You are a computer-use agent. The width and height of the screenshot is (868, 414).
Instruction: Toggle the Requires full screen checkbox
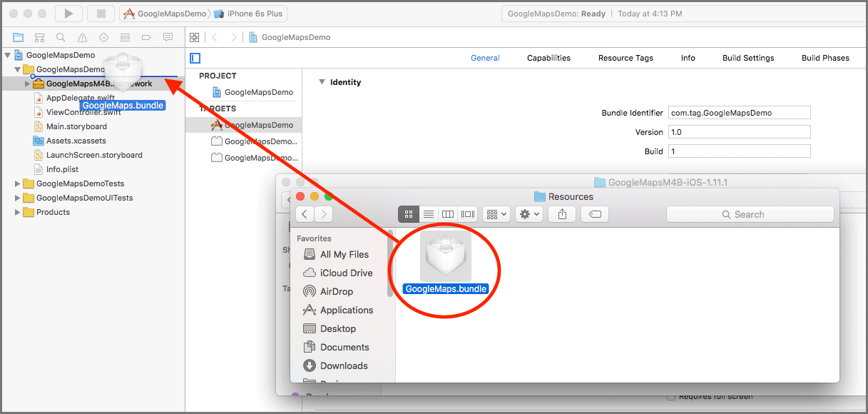[670, 397]
